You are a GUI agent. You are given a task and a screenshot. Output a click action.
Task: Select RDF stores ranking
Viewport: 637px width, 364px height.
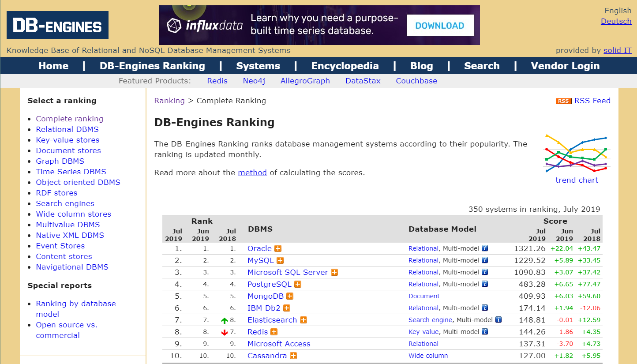[56, 193]
